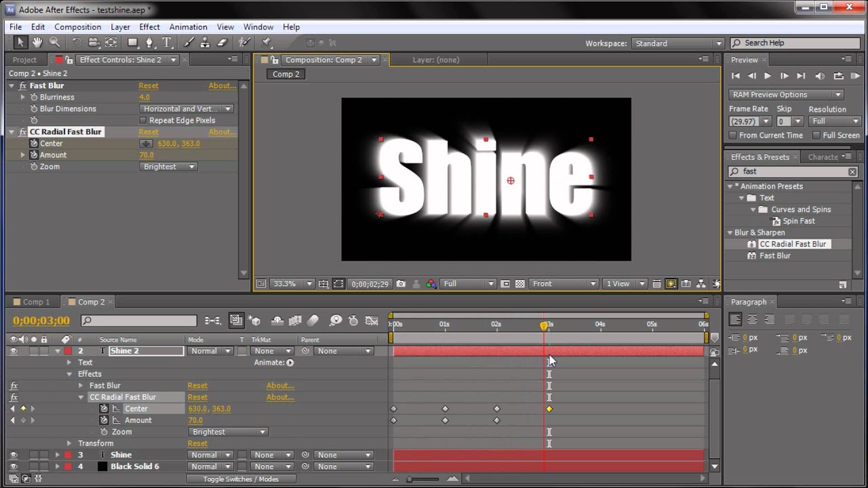
Task: Open the Composition menu
Action: 77,27
